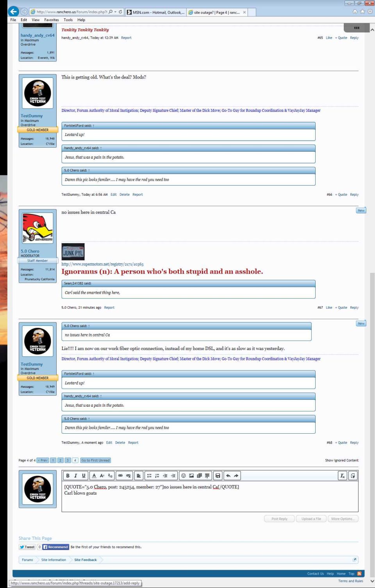The image size is (375, 588).
Task: Undo the last edit in the editor
Action: pyautogui.click(x=228, y=475)
